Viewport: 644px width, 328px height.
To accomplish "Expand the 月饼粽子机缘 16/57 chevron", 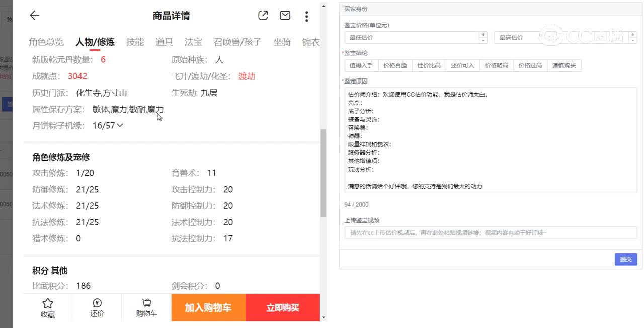I will [120, 125].
